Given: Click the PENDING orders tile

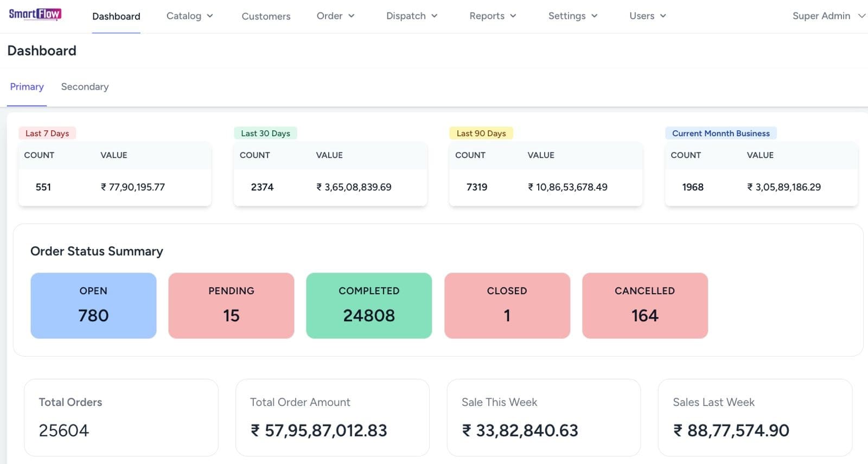Looking at the screenshot, I should click(x=231, y=306).
